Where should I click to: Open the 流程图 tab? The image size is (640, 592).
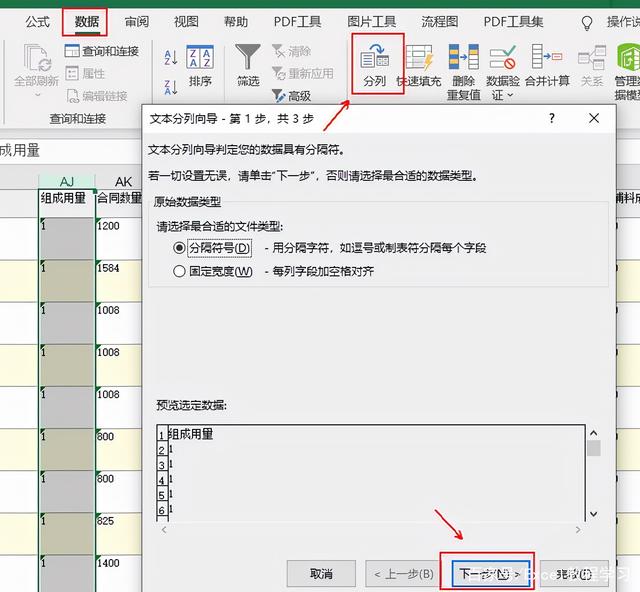pos(440,22)
